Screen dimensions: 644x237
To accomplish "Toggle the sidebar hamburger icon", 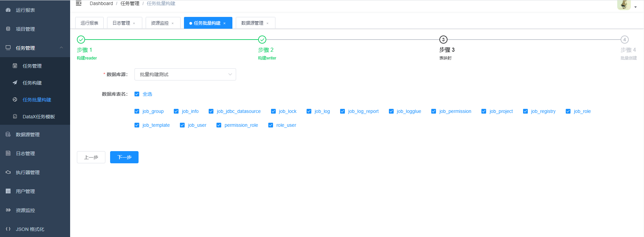I will (x=79, y=3).
